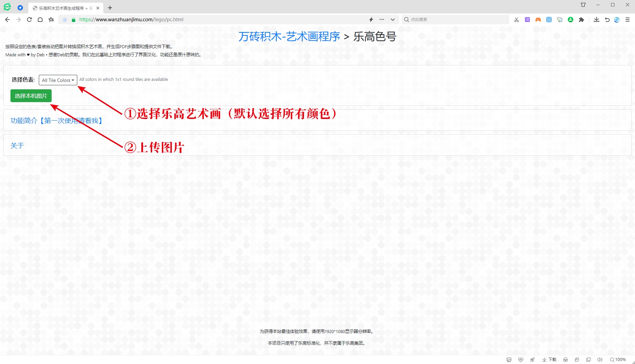Reload the current page
Screen dimensions: 635x364
point(29,20)
